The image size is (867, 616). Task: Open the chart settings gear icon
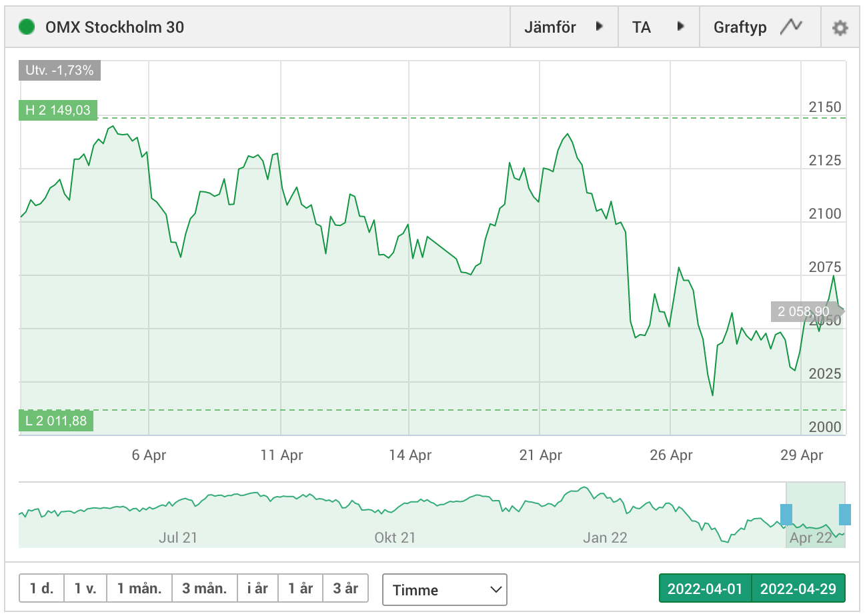click(840, 28)
